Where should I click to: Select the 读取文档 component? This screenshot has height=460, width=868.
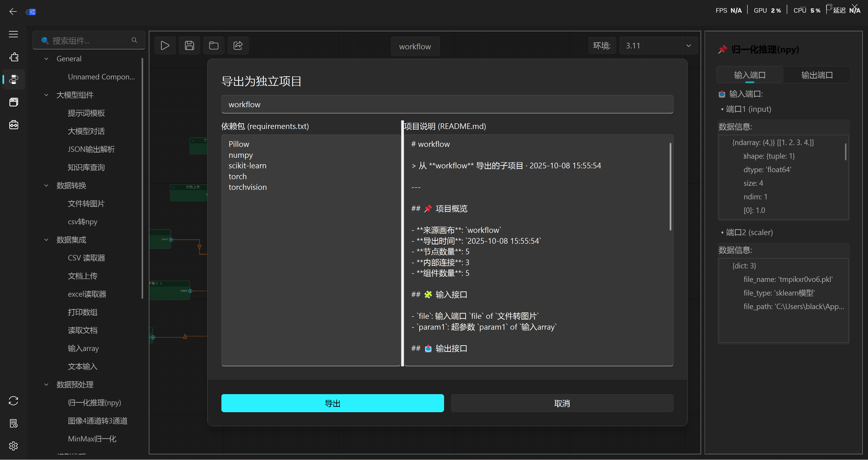(x=83, y=330)
